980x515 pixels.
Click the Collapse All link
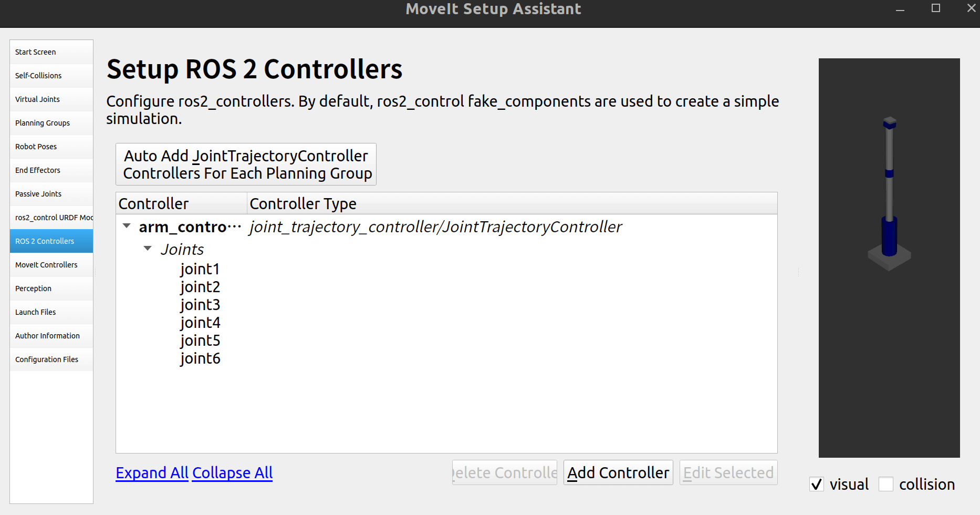(x=233, y=473)
